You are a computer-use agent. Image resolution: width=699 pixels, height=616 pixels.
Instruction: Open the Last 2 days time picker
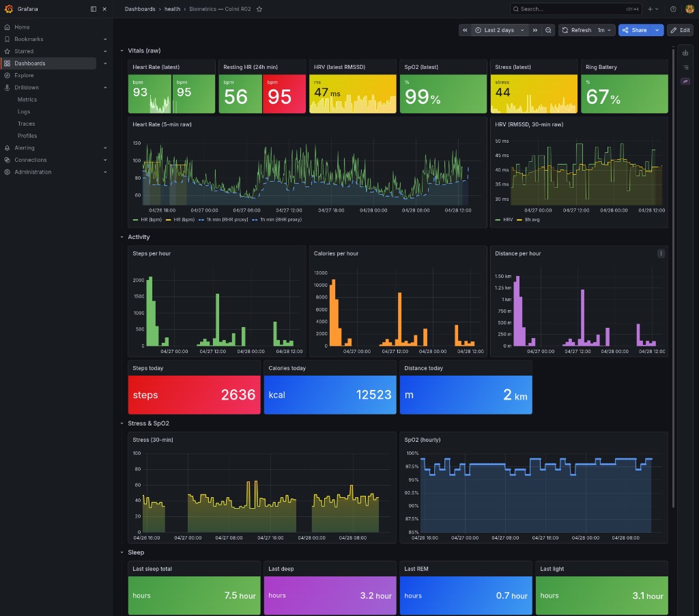(x=499, y=30)
